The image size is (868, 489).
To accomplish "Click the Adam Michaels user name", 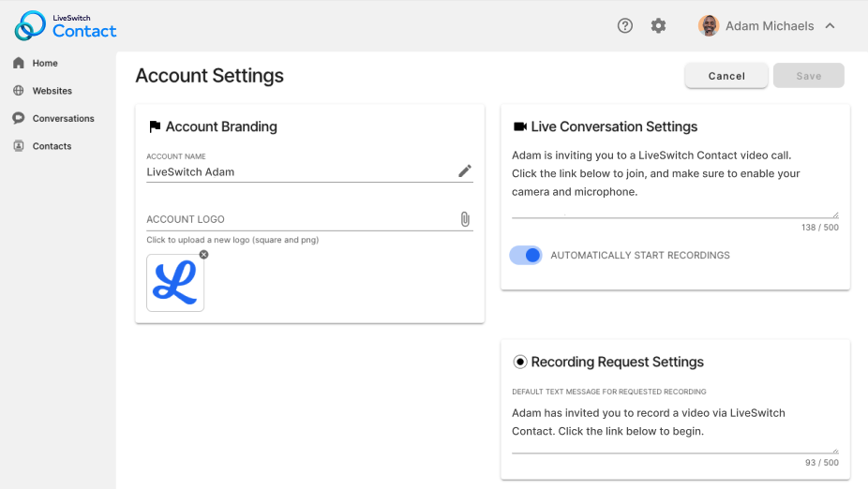I will tap(770, 26).
